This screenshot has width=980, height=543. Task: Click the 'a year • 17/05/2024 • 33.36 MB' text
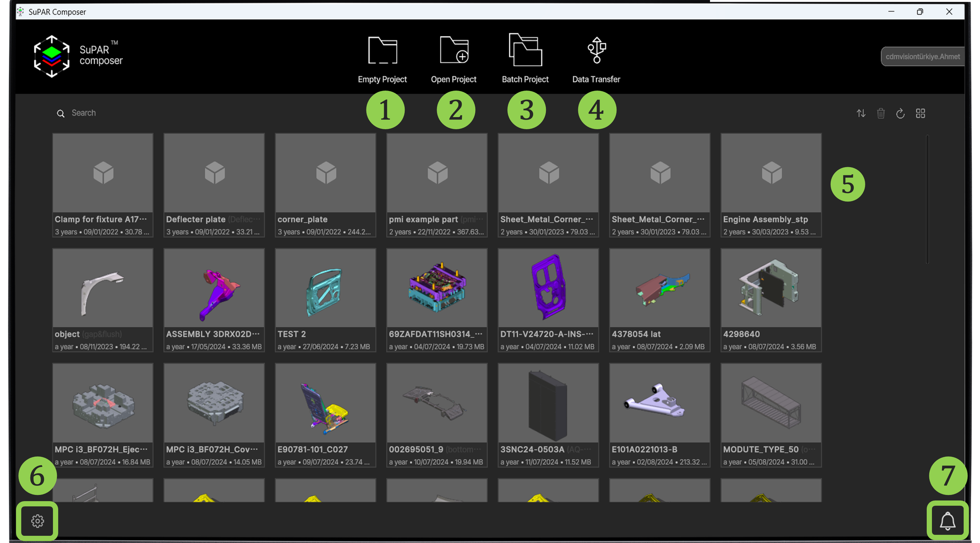[x=214, y=347]
